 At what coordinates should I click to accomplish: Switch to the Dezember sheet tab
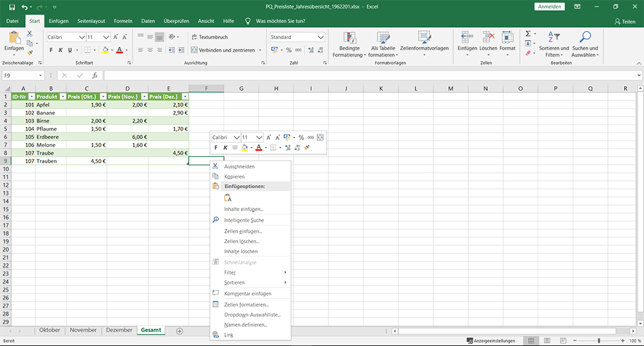point(119,330)
